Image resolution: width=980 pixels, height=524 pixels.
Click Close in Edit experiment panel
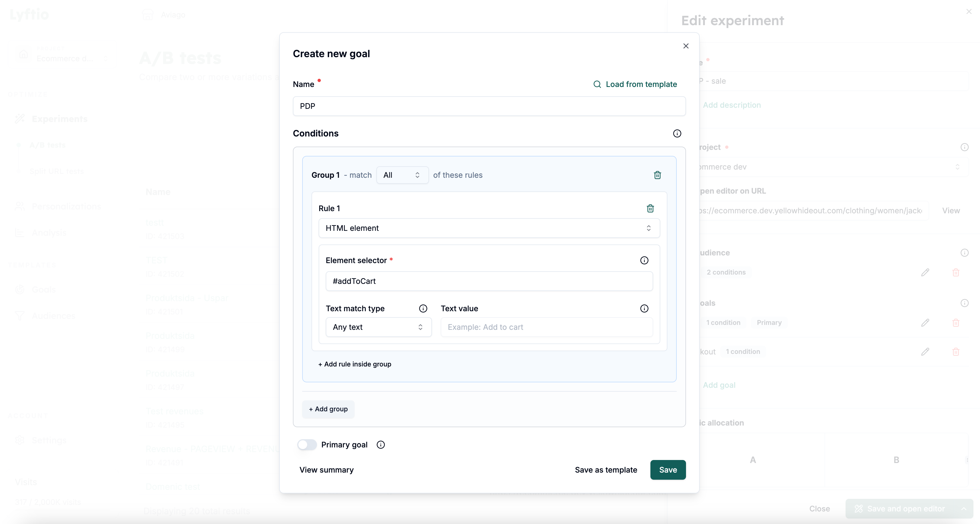coord(820,509)
